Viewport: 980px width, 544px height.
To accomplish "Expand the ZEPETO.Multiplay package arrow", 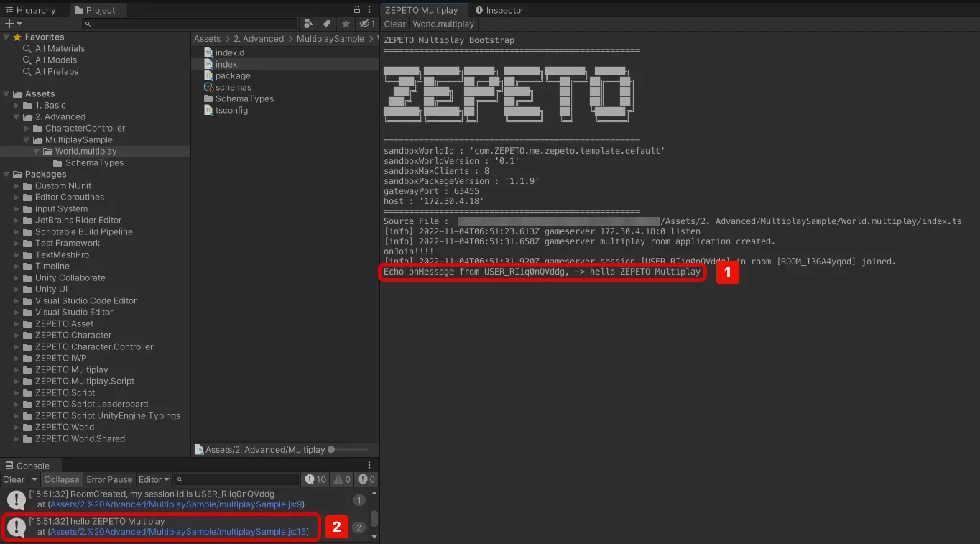I will click(x=17, y=369).
